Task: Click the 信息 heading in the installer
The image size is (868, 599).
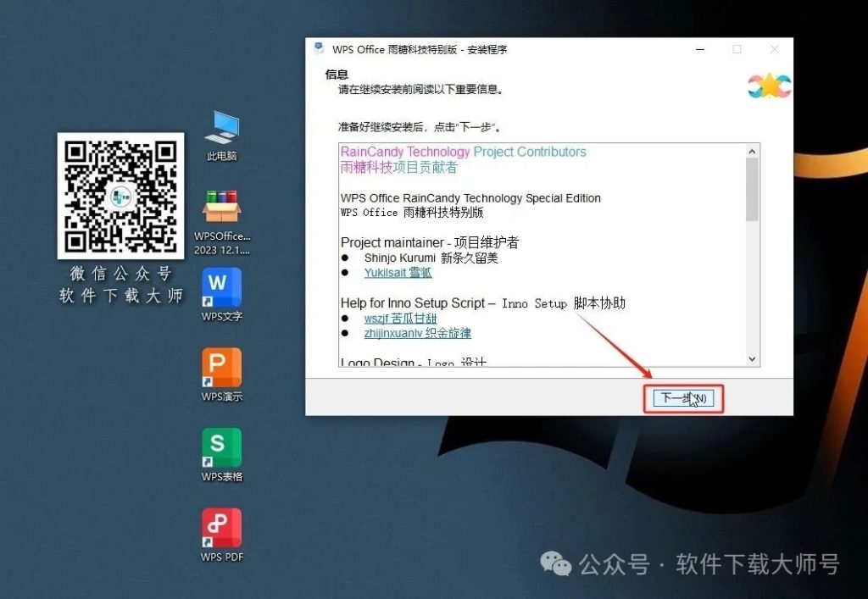Action: (336, 75)
